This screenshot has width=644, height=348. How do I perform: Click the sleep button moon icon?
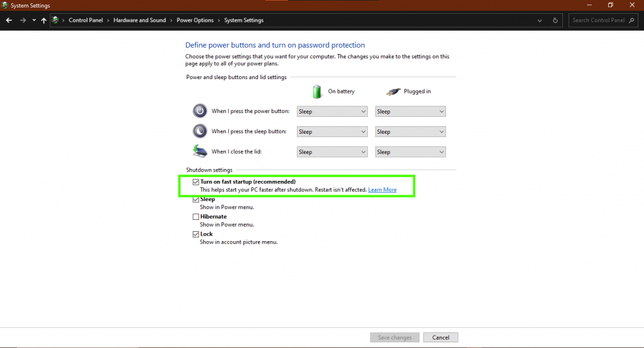(200, 131)
